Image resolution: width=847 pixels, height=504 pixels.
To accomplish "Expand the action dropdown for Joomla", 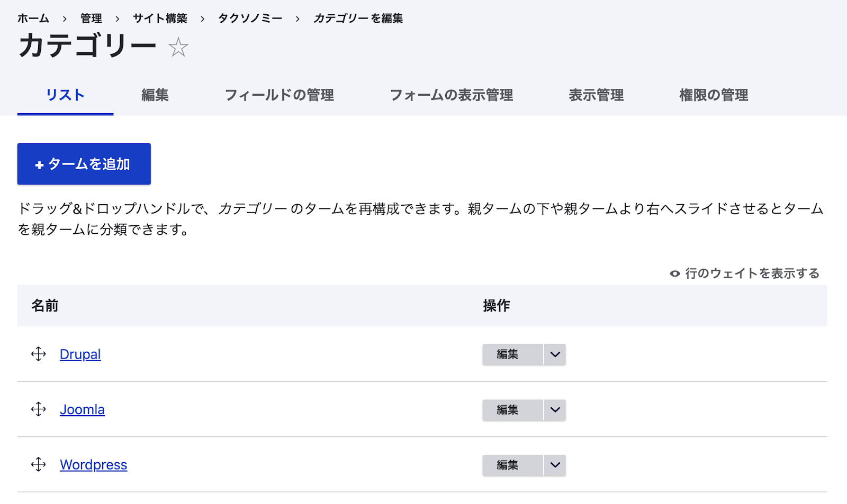I will point(554,410).
